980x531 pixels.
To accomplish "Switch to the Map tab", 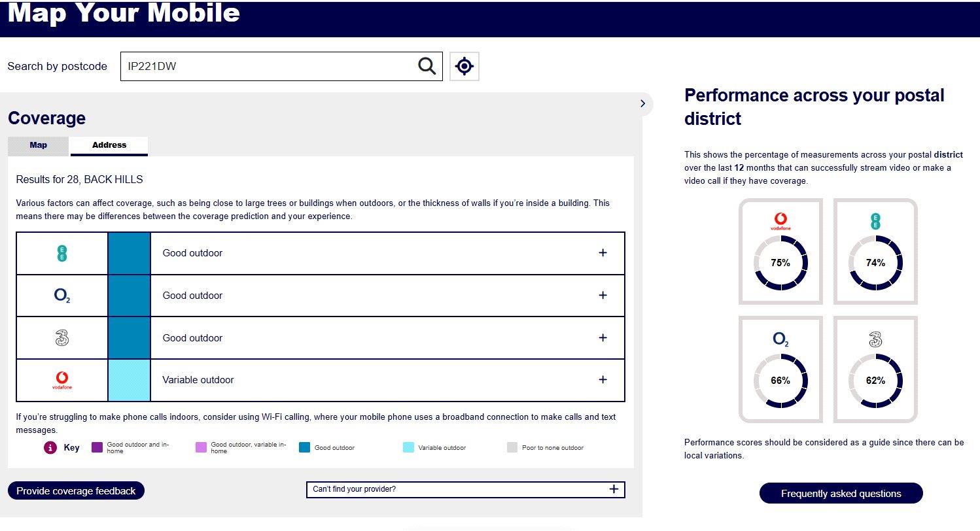I will click(x=39, y=146).
